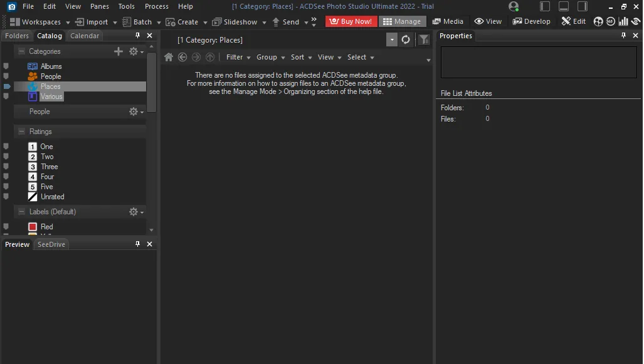
Task: Close the Preview pane
Action: click(x=149, y=244)
